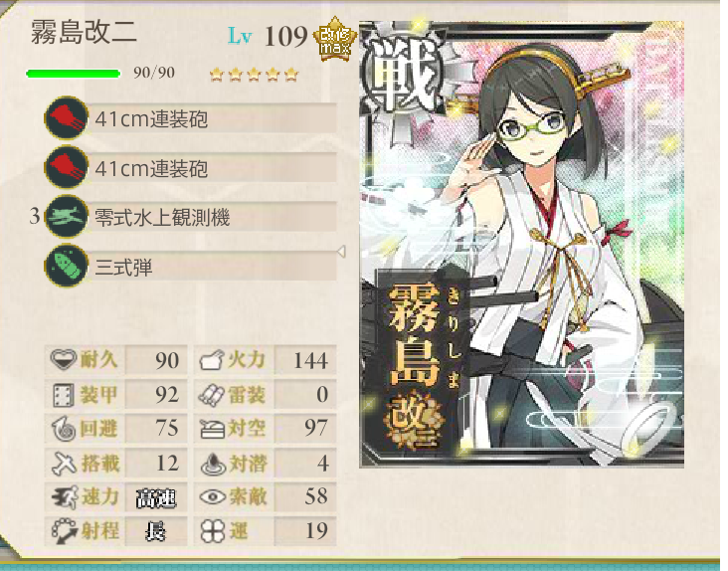This screenshot has height=571, width=728.
Task: Select the 零式水上観測機 seaplane icon
Action: [67, 217]
